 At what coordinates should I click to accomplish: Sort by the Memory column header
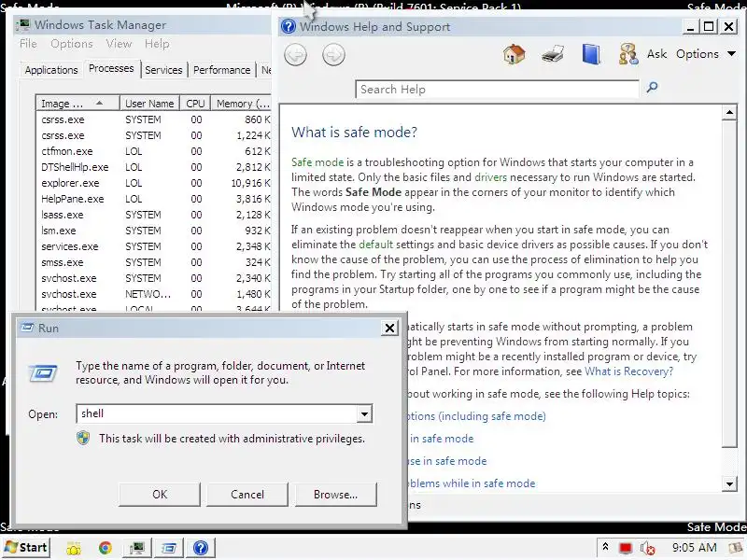coord(242,104)
